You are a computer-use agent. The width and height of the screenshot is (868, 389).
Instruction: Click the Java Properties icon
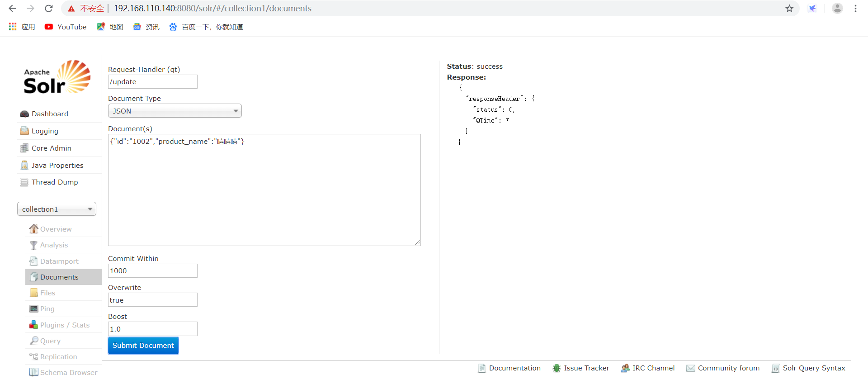(x=24, y=166)
